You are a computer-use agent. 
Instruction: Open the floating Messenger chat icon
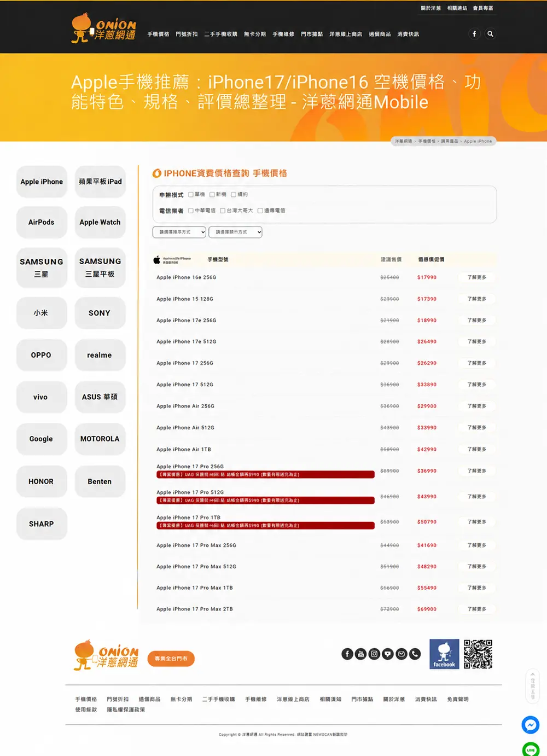click(531, 725)
